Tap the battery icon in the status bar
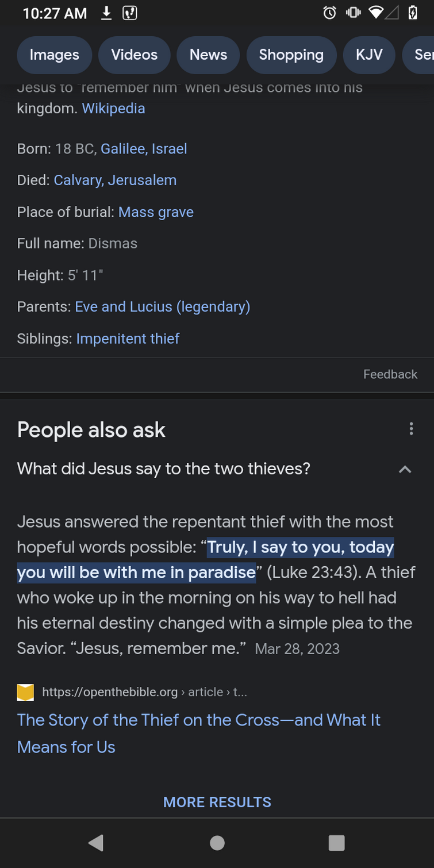 (413, 13)
